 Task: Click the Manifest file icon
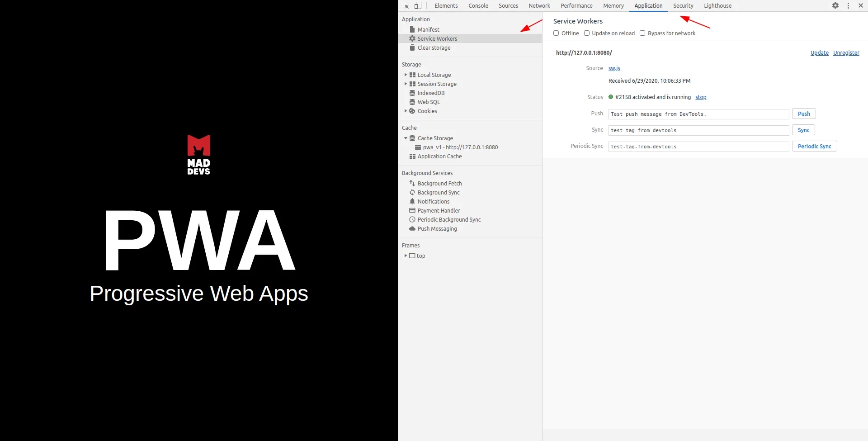[x=412, y=29]
